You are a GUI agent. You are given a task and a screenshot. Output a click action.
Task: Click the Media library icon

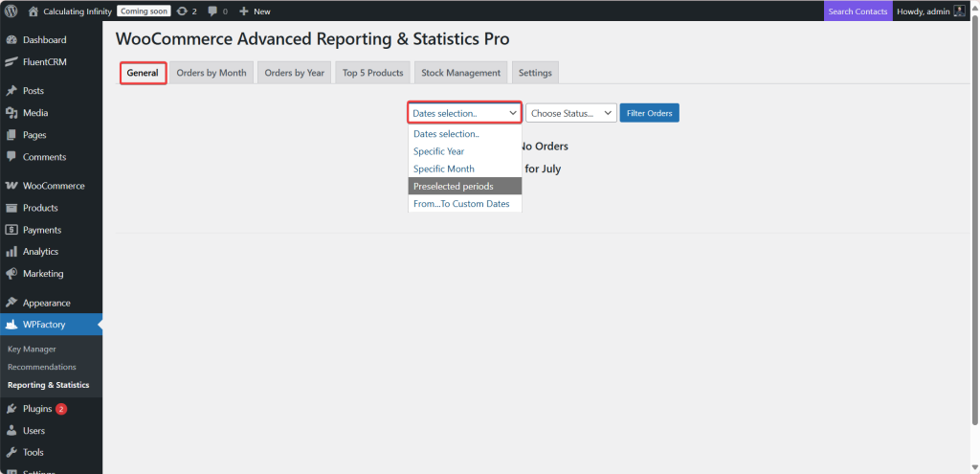click(x=11, y=113)
